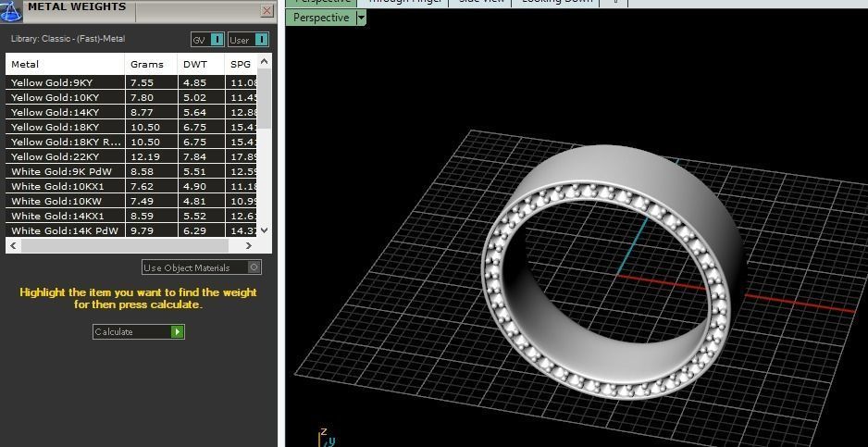Select the White Gold:14KX1 row
Image resolution: width=868 pixels, height=447 pixels.
(131, 216)
